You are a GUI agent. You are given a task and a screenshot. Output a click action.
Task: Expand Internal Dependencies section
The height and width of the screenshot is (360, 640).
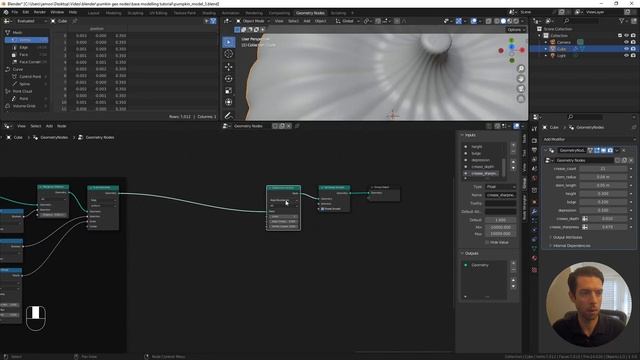pyautogui.click(x=571, y=246)
